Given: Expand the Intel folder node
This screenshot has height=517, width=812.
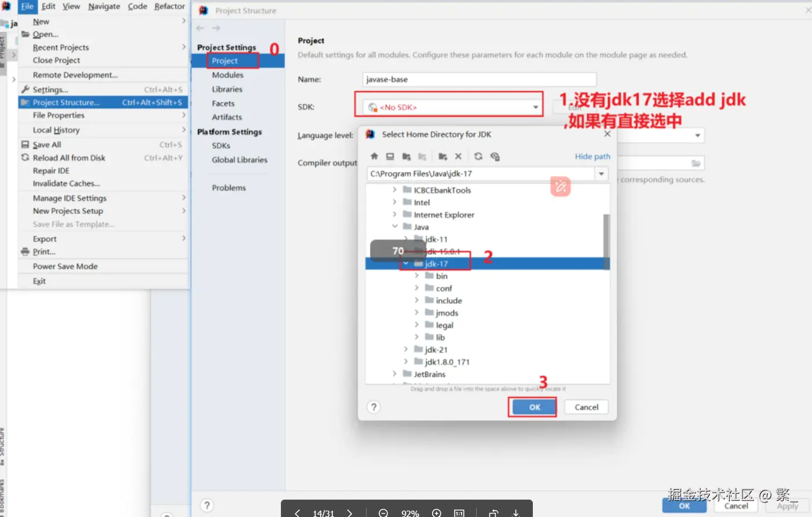Looking at the screenshot, I should coord(394,202).
